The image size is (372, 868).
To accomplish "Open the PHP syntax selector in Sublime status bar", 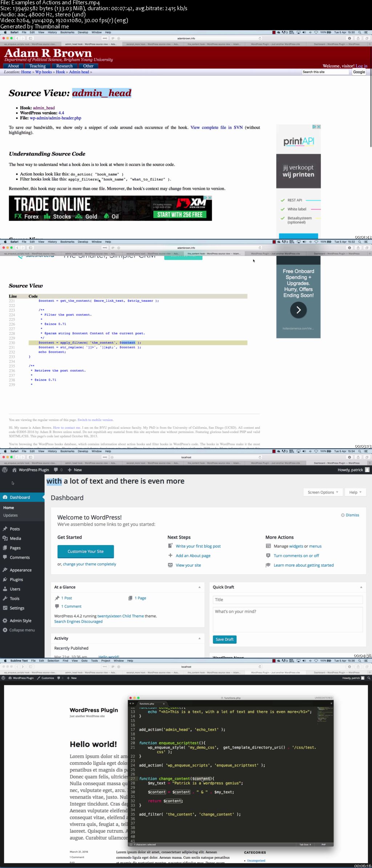I will (x=323, y=844).
